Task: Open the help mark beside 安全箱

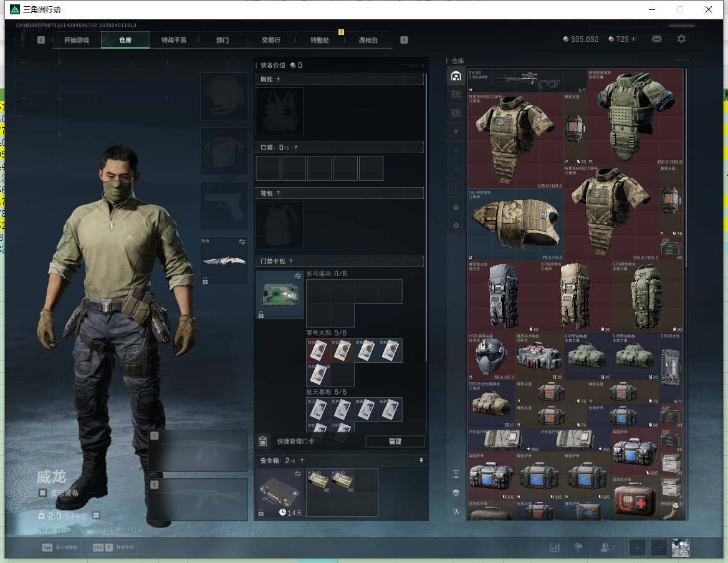Action: (x=302, y=460)
